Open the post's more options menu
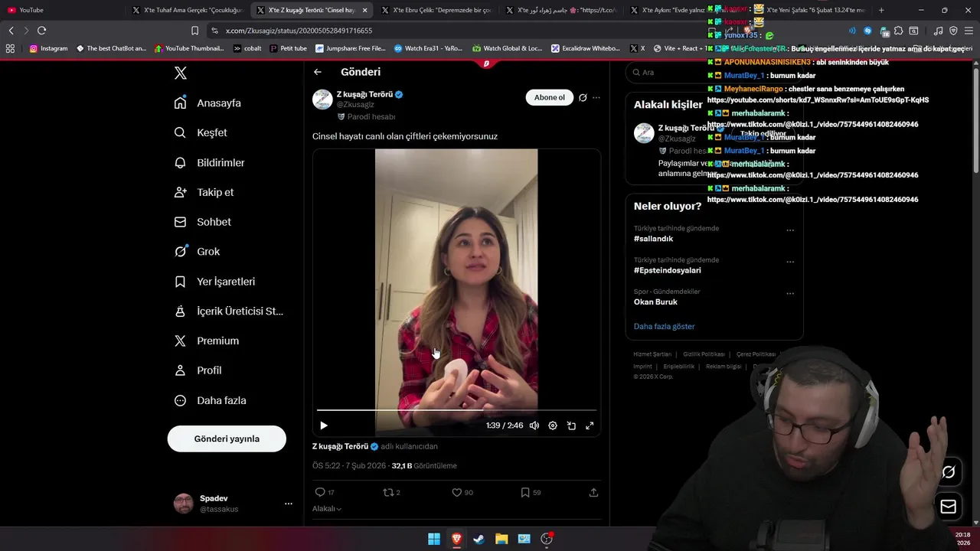 596,97
